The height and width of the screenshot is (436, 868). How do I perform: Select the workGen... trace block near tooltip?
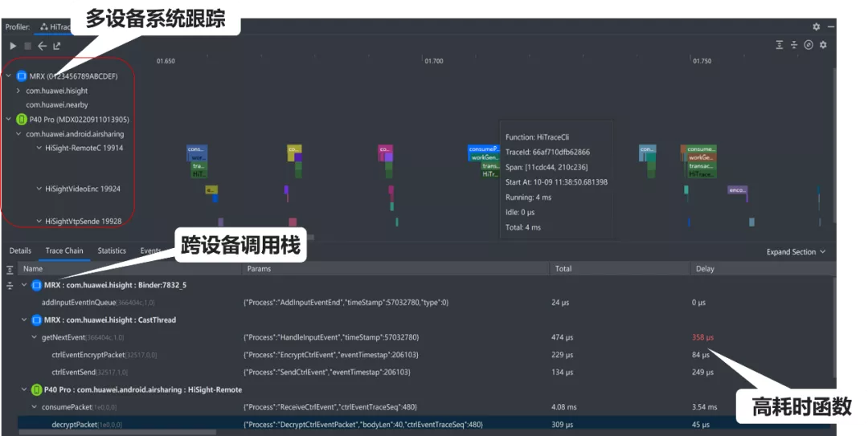coord(485,157)
